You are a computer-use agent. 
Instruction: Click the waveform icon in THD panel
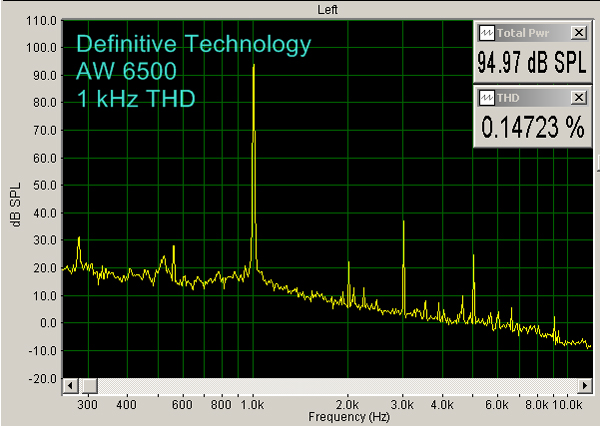(x=487, y=98)
